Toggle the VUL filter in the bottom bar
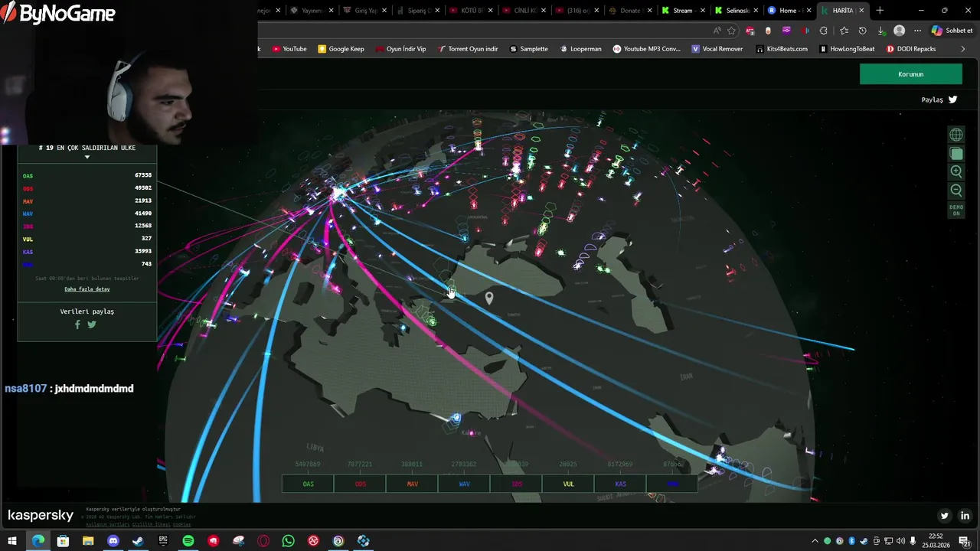The height and width of the screenshot is (551, 980). (x=568, y=484)
